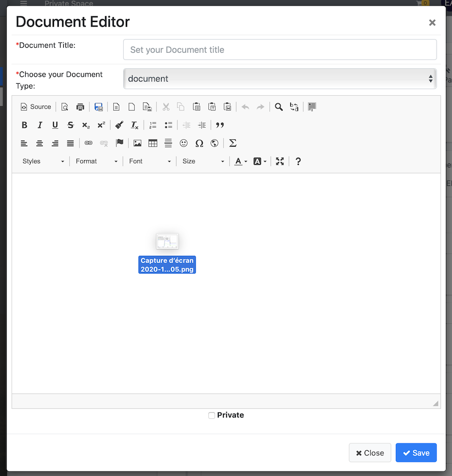Click the Remove Format icon
This screenshot has width=452, height=476.
[134, 125]
